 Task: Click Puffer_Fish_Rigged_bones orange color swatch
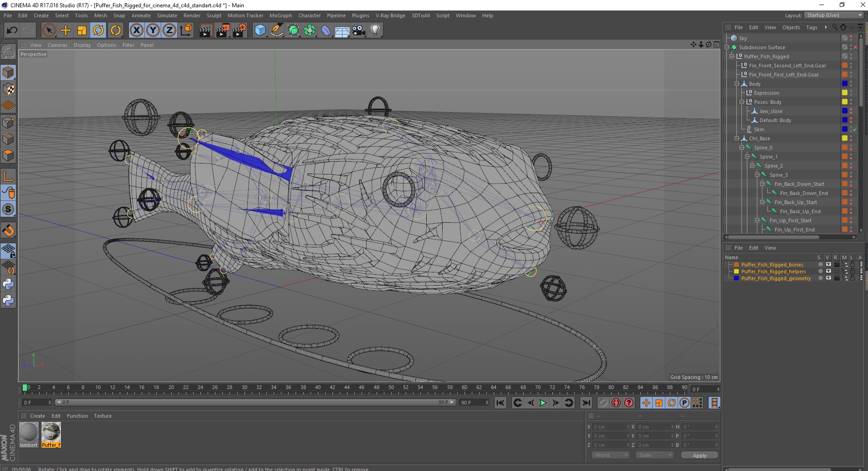736,265
